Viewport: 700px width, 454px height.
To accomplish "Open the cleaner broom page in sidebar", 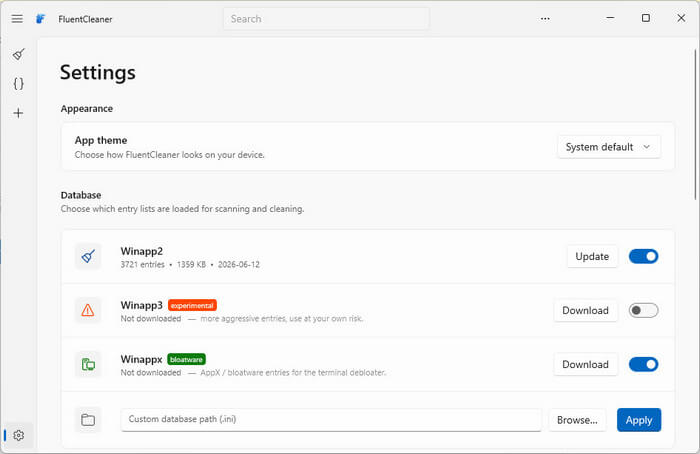I will pos(18,54).
